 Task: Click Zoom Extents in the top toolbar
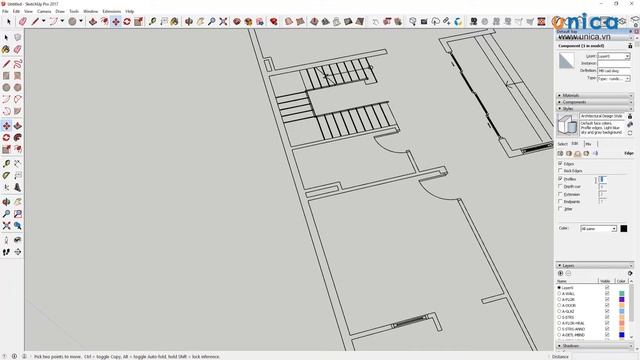tap(223, 22)
